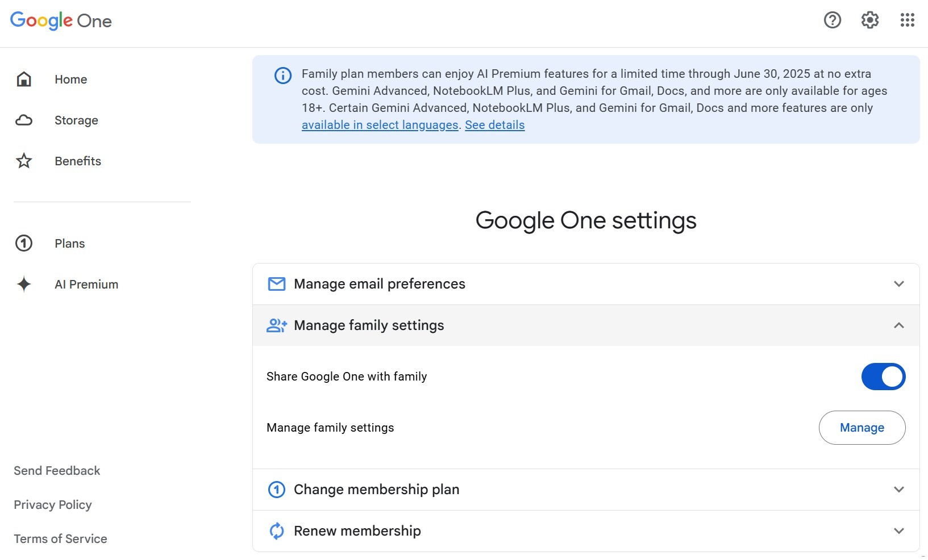Open the Privacy Policy link
928x560 pixels.
tap(53, 505)
